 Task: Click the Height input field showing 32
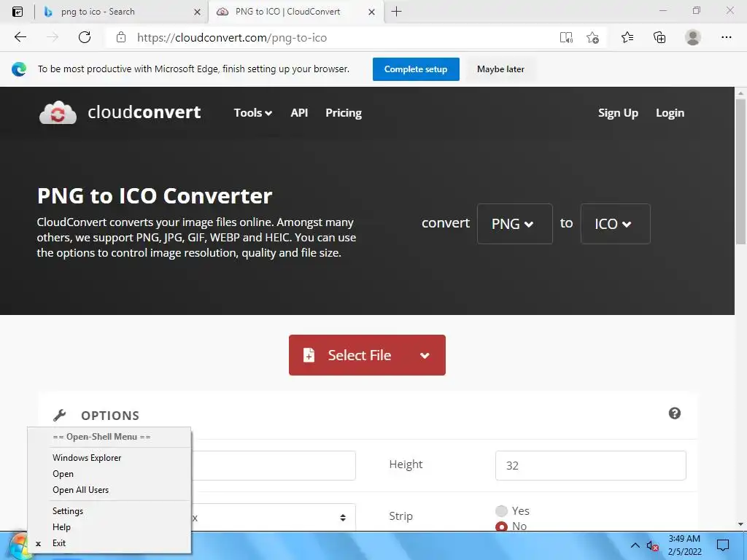591,465
